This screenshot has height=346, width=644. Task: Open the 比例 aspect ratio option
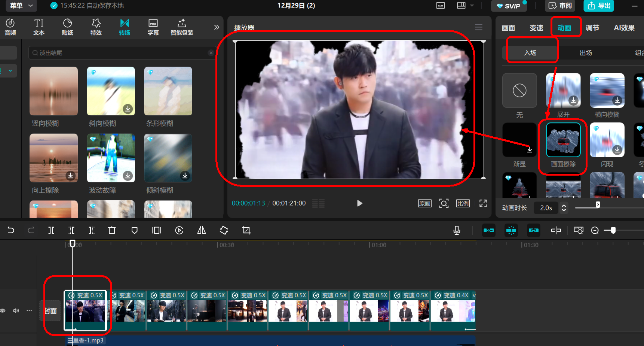coord(463,203)
